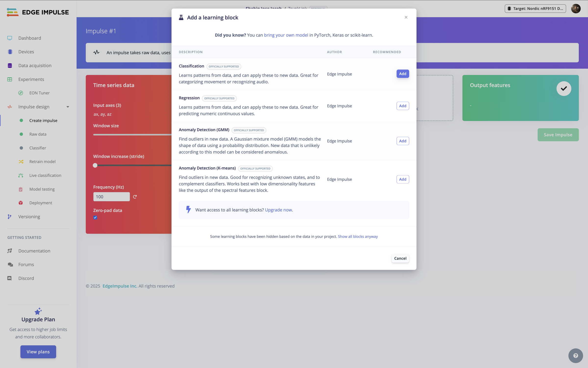Add the Classification learning block
The width and height of the screenshot is (588, 368).
click(403, 74)
